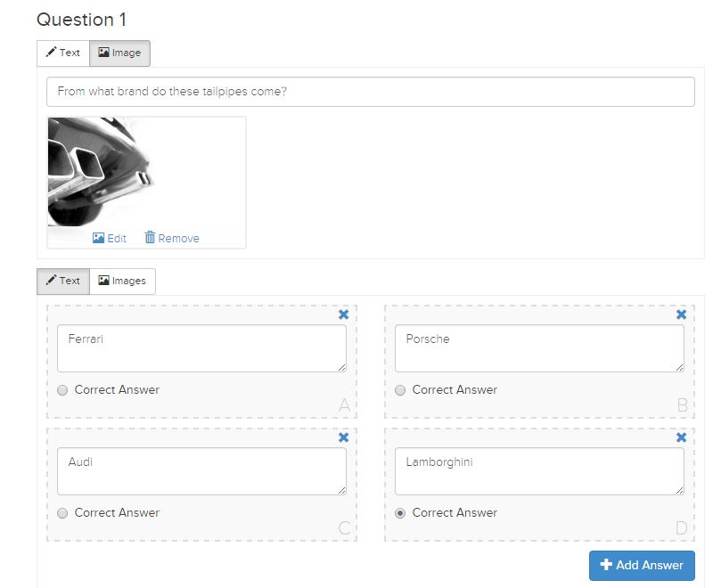Remove the Audi answer with X icon
713x588 pixels.
point(343,437)
